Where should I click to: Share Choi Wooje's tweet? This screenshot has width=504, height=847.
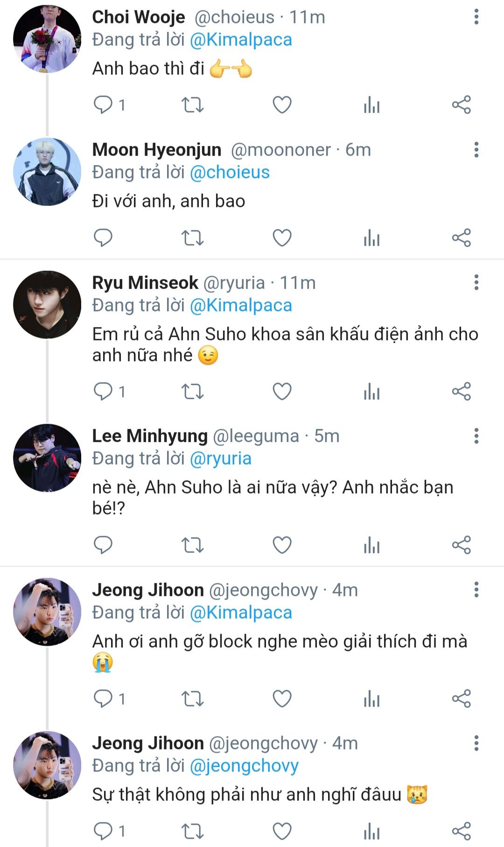point(461,105)
